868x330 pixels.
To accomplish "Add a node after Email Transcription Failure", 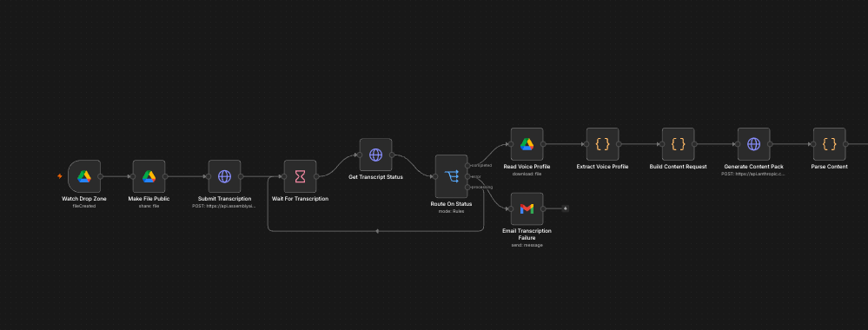I will [x=565, y=208].
